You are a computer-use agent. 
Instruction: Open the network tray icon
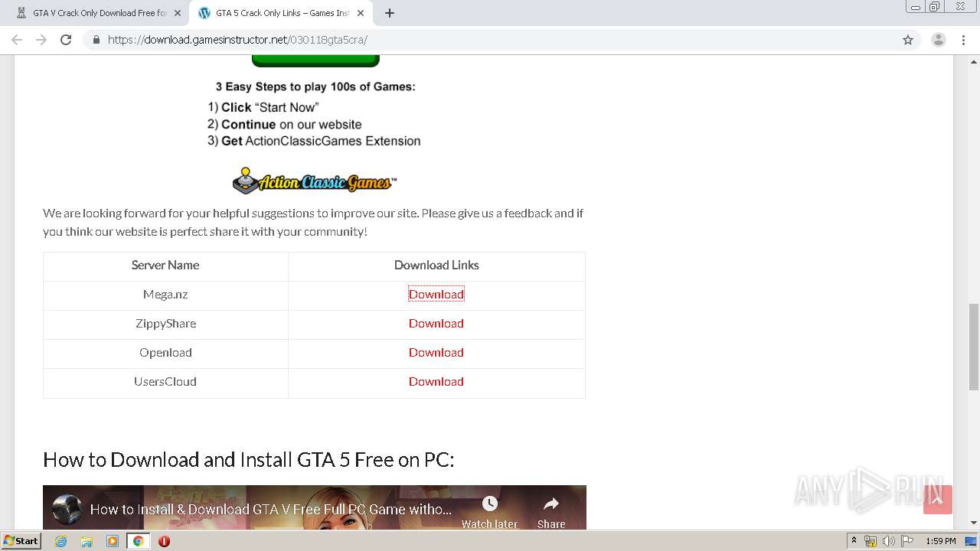[x=871, y=541]
